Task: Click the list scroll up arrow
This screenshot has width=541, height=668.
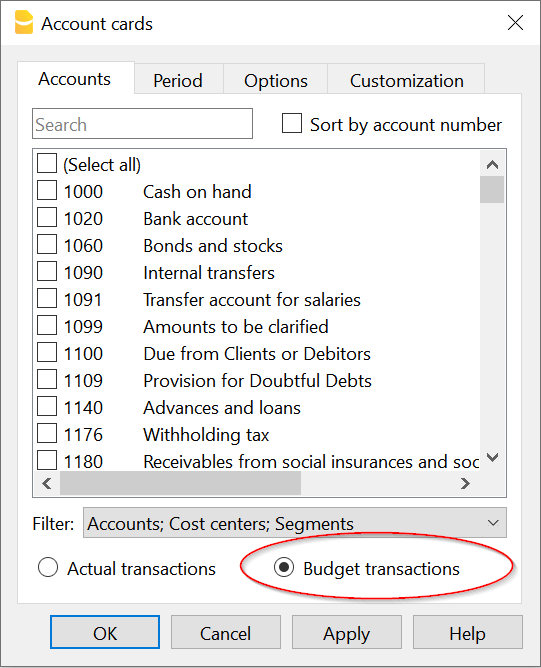Action: click(x=492, y=164)
